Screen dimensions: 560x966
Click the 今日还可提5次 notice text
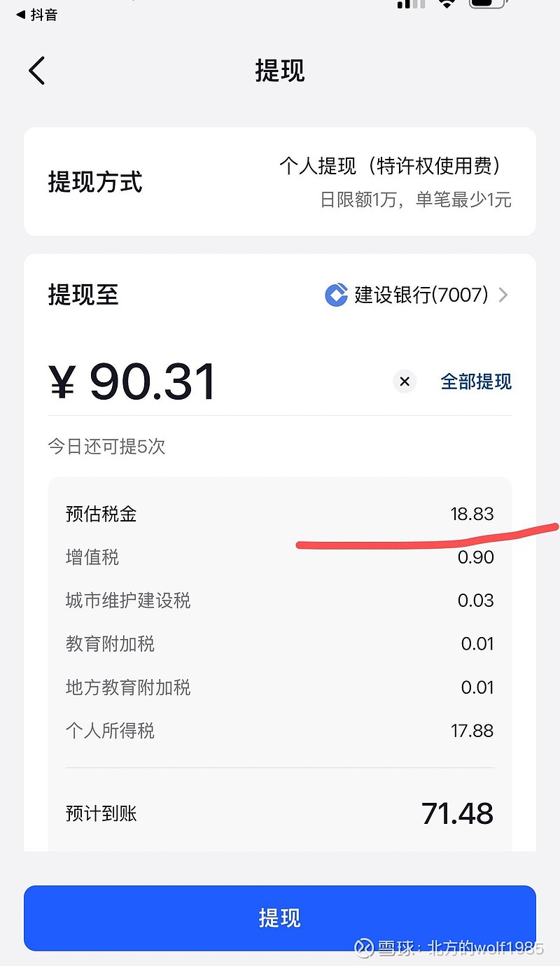coord(106,447)
